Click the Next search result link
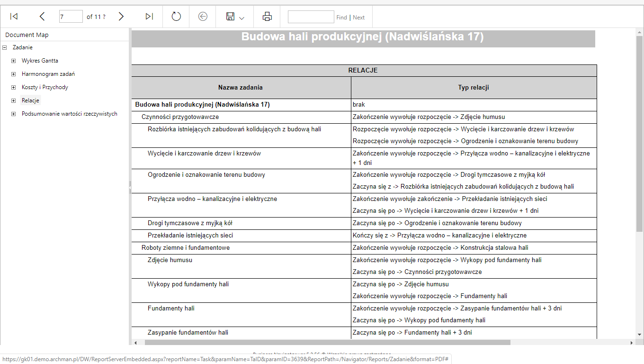This screenshot has height=364, width=644. (358, 18)
